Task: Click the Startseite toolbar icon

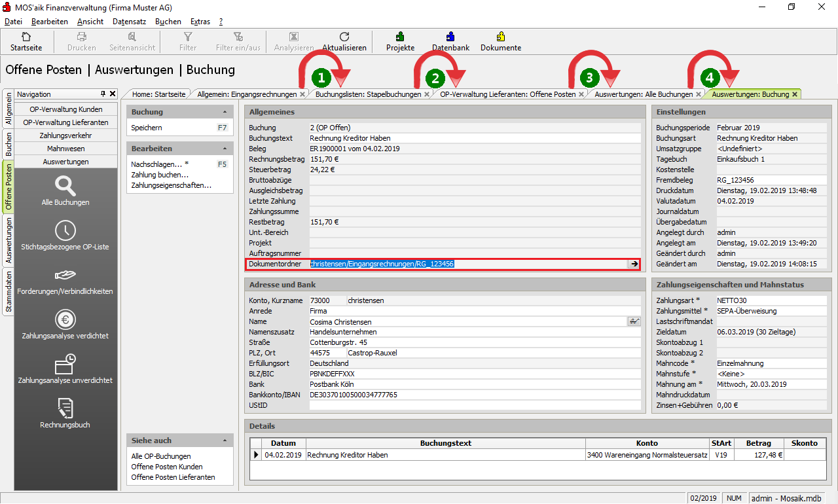Action: [26, 37]
